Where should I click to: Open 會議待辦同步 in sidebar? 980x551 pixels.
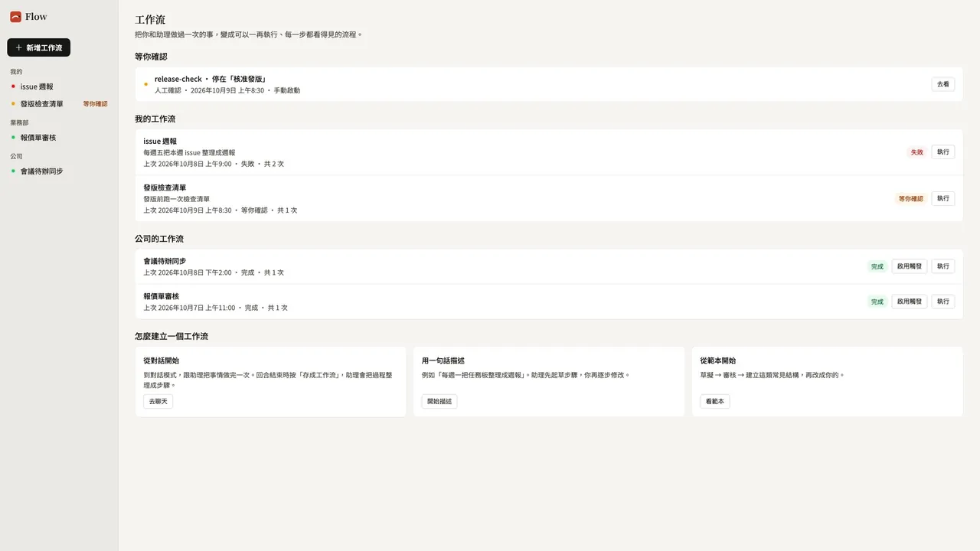tap(59, 171)
